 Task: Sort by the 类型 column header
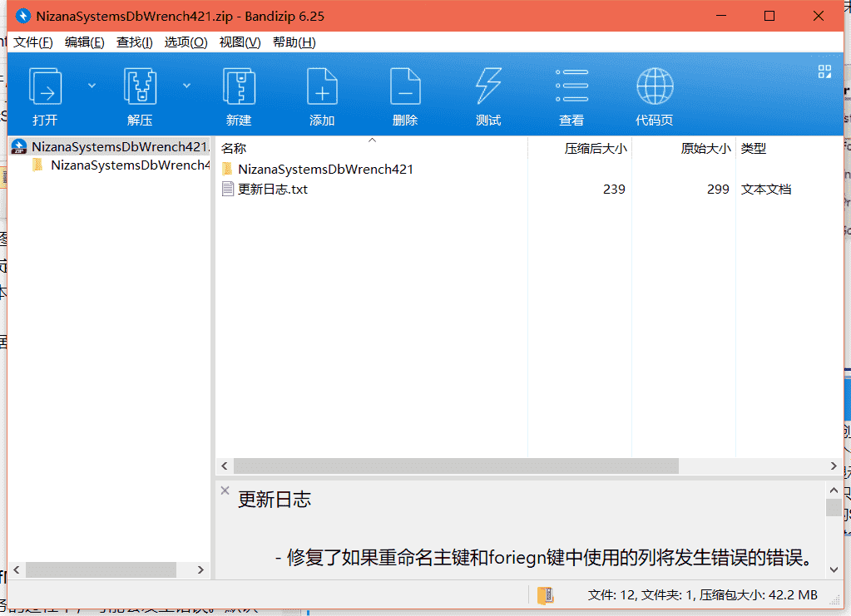[789, 148]
